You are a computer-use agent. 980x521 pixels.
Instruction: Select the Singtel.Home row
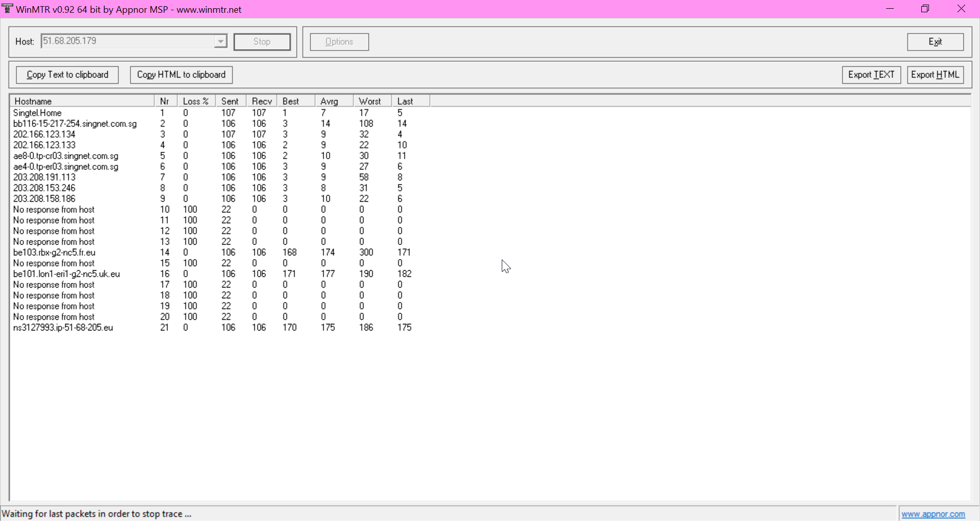37,113
